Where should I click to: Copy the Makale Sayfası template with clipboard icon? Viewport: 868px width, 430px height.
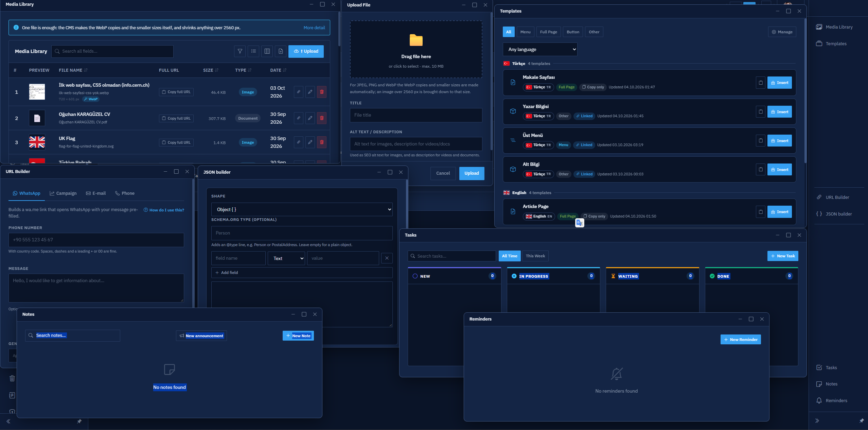tap(761, 83)
